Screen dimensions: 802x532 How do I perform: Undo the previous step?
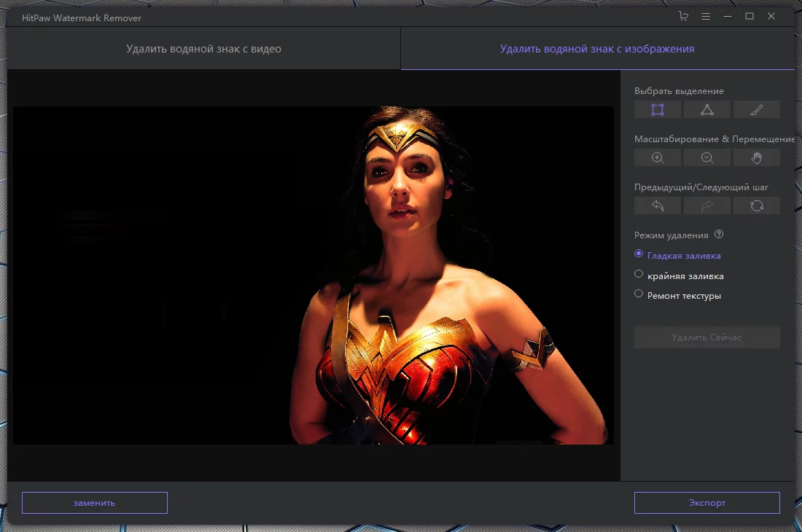point(657,206)
